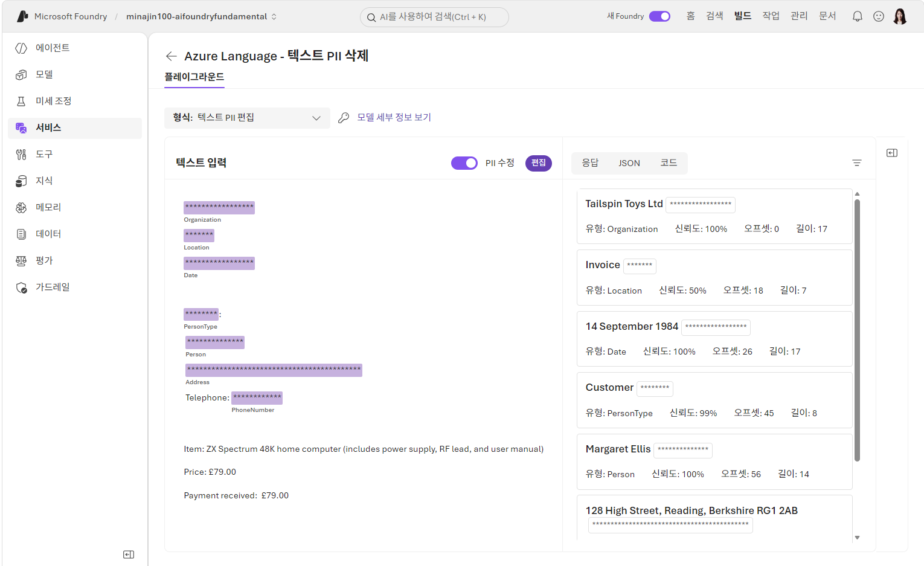
Task: Toggle the 새 Foundry switch
Action: tap(659, 16)
